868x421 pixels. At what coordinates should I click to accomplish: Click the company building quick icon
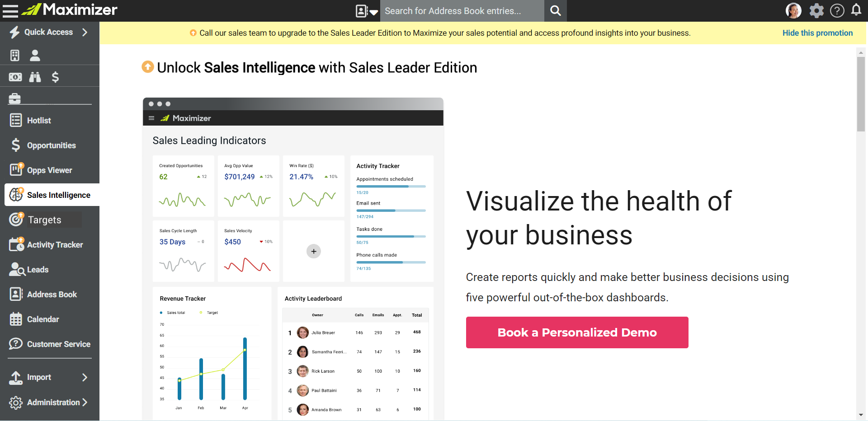click(x=15, y=56)
